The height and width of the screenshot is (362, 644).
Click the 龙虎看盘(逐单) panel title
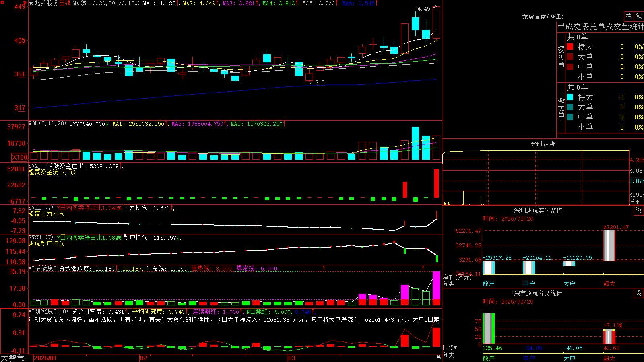pyautogui.click(x=543, y=16)
